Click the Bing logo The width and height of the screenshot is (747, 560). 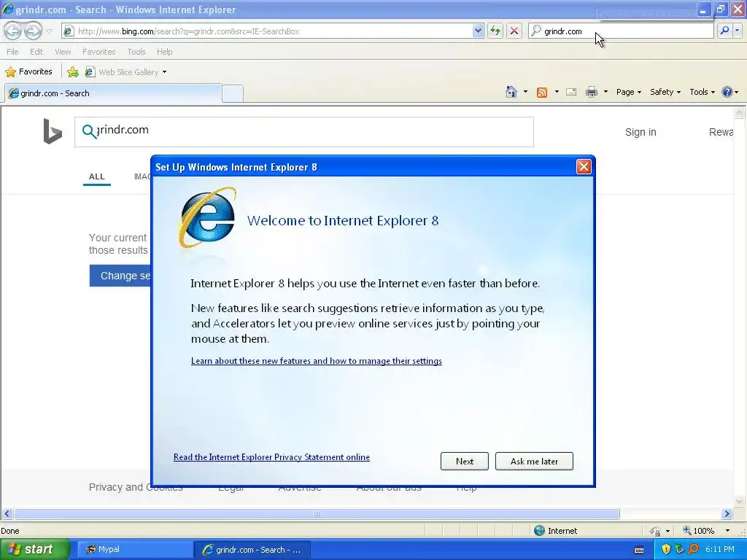click(x=53, y=131)
